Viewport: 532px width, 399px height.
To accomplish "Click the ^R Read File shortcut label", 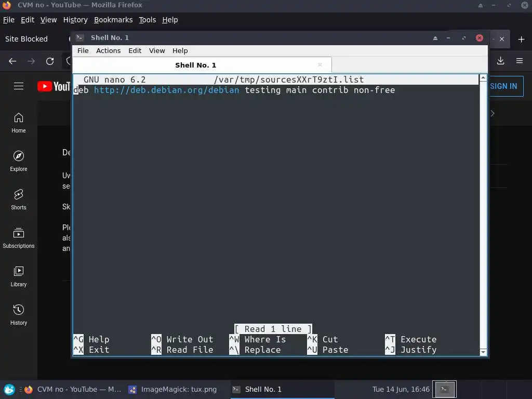I will click(182, 350).
